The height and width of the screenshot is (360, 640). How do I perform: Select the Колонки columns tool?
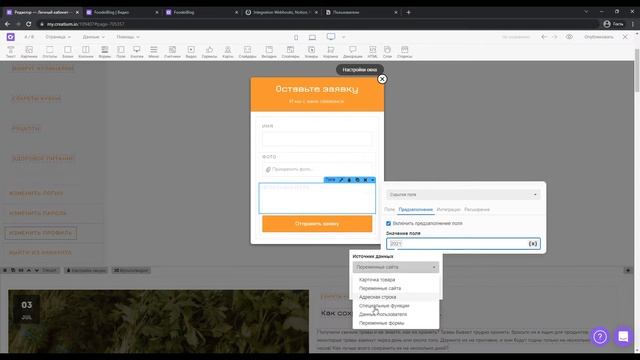point(86,52)
